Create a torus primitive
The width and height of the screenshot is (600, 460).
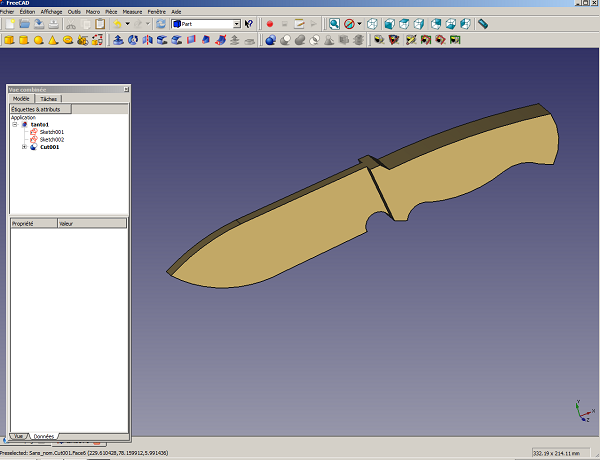[68, 40]
